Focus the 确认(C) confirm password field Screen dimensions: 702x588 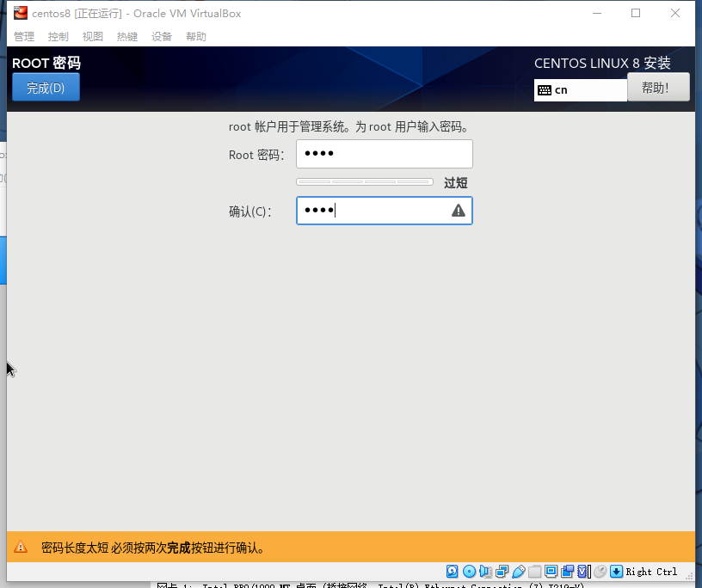coord(385,211)
